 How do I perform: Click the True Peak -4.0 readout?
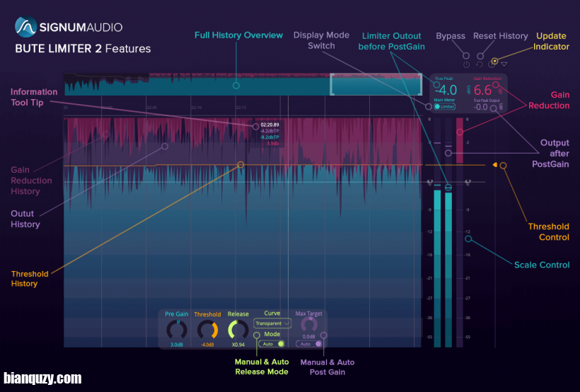(446, 90)
